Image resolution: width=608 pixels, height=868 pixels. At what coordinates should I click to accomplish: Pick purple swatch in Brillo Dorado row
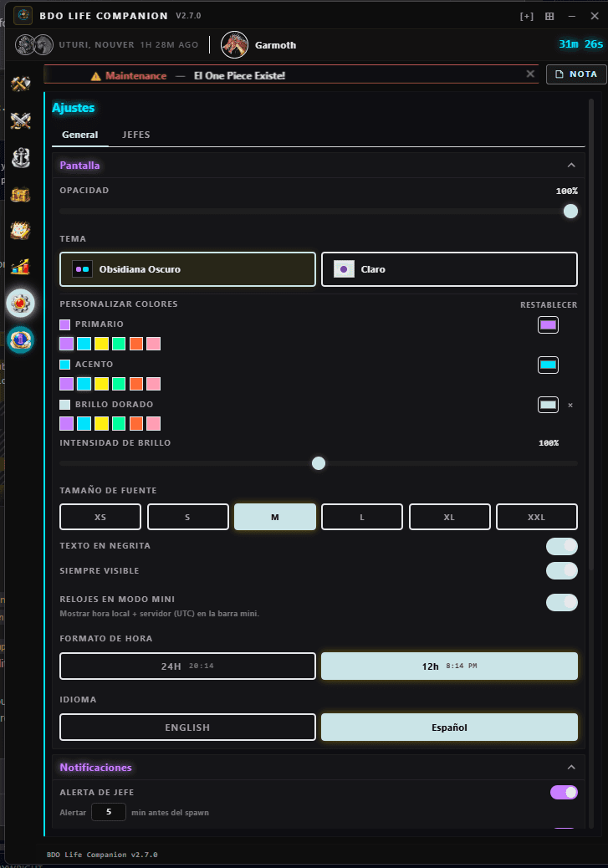pyautogui.click(x=66, y=423)
